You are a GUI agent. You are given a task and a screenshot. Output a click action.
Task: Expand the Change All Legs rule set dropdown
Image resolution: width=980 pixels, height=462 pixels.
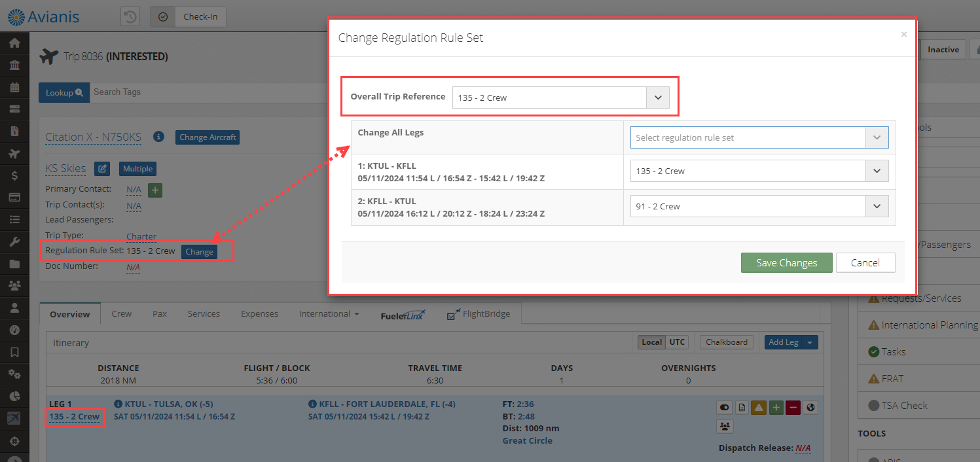(x=759, y=138)
